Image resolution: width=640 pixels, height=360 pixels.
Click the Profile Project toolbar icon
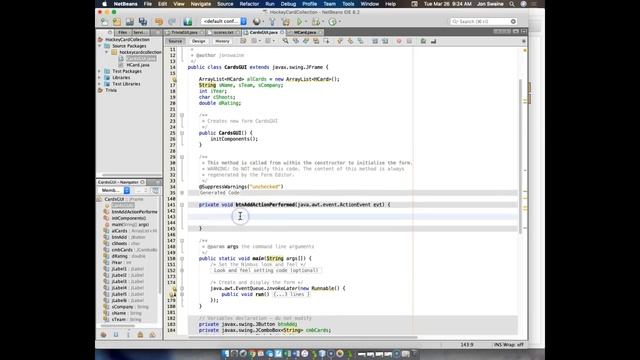click(x=333, y=21)
